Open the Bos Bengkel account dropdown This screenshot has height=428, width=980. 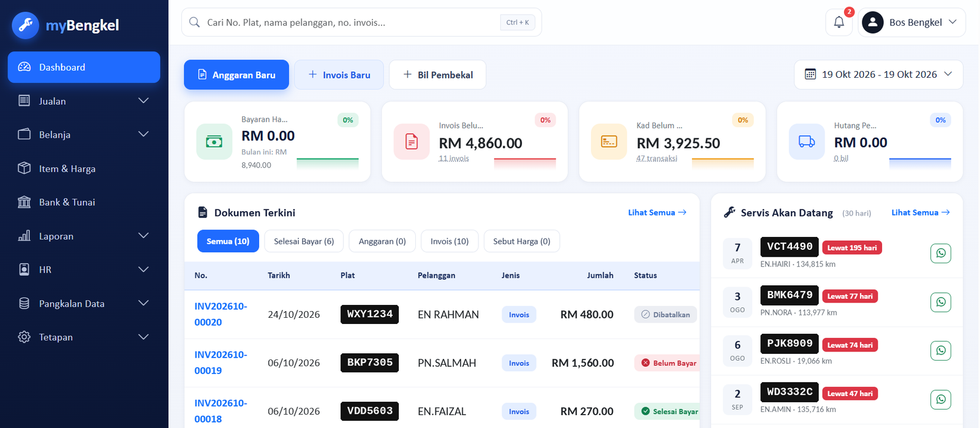pyautogui.click(x=911, y=23)
